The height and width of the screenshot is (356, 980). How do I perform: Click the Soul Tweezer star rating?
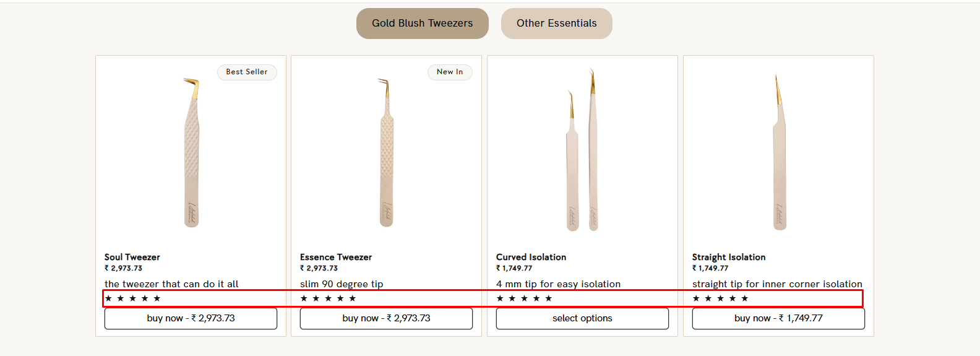click(x=132, y=298)
